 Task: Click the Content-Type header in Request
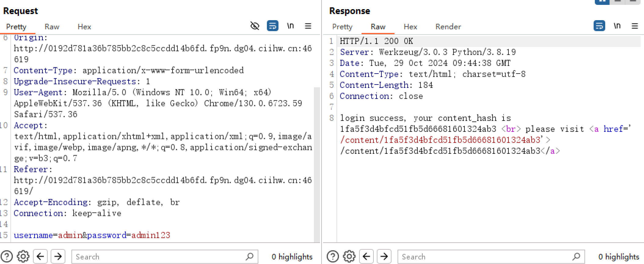(129, 71)
